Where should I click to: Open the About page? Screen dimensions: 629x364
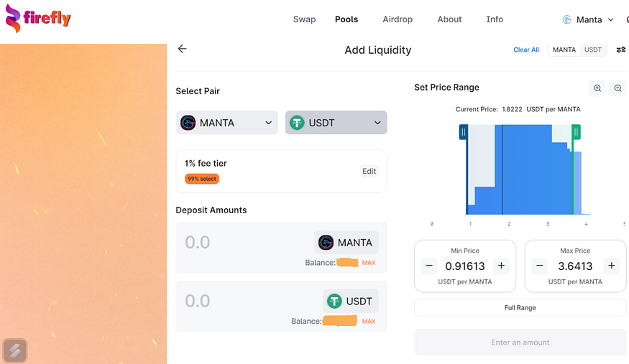(449, 19)
